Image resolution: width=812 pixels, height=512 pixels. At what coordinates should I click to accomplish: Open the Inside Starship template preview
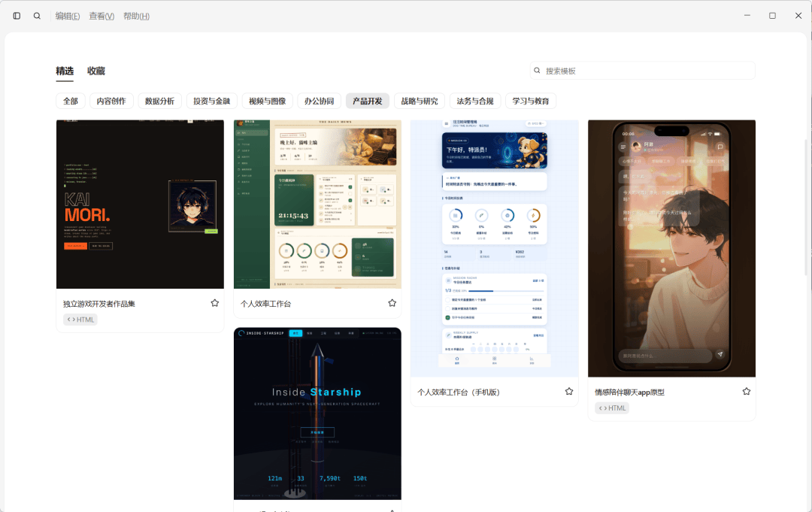317,413
